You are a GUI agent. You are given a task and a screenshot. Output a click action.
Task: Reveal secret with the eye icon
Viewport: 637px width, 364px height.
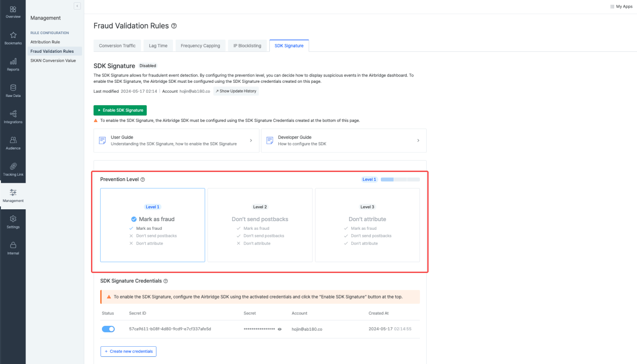(280, 329)
